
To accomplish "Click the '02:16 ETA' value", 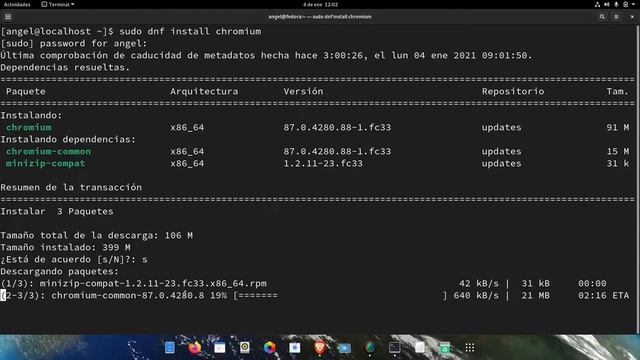I will (x=603, y=296).
